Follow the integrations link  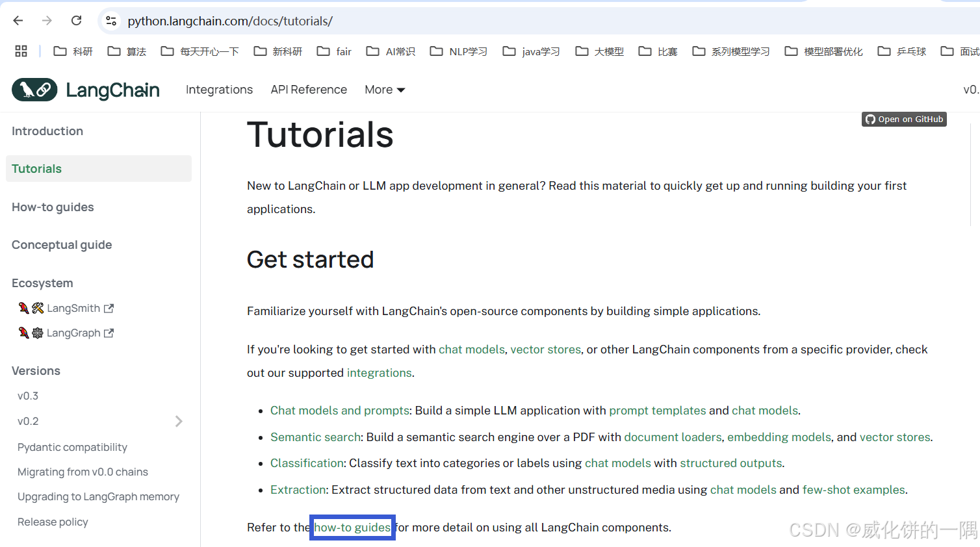(379, 373)
